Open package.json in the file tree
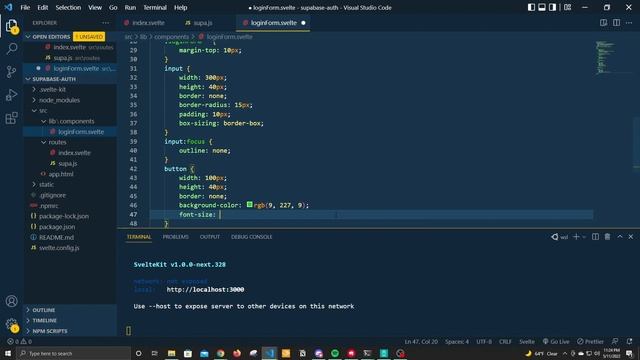This screenshot has width=640, height=360. tap(57, 227)
